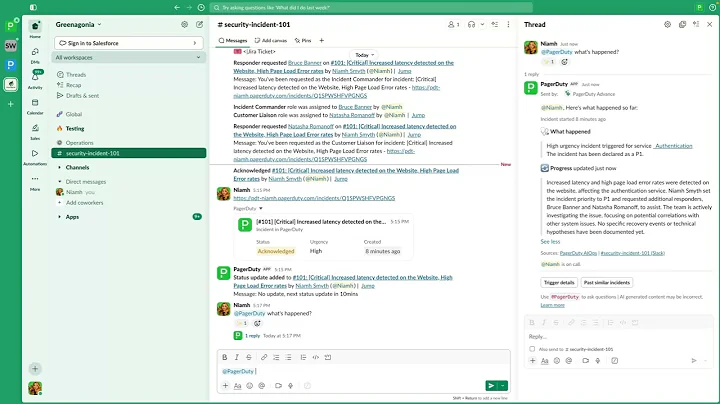
Task: Focus the thread Reply input field
Action: pyautogui.click(x=619, y=337)
